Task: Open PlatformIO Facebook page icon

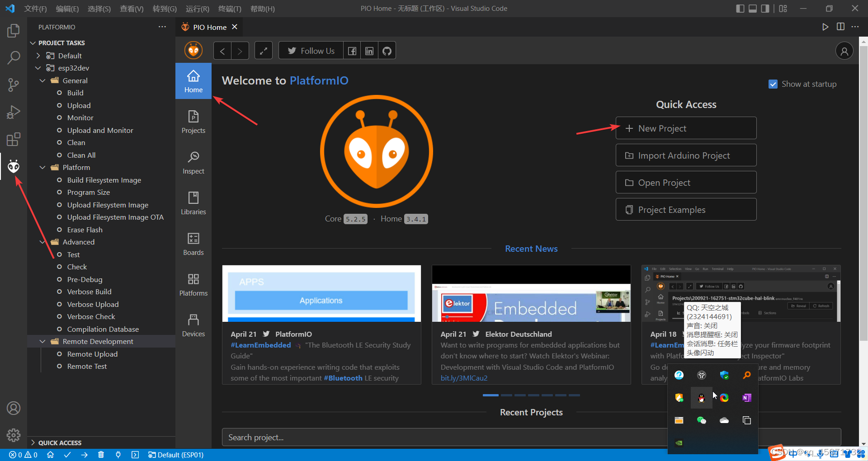Action: pyautogui.click(x=352, y=51)
